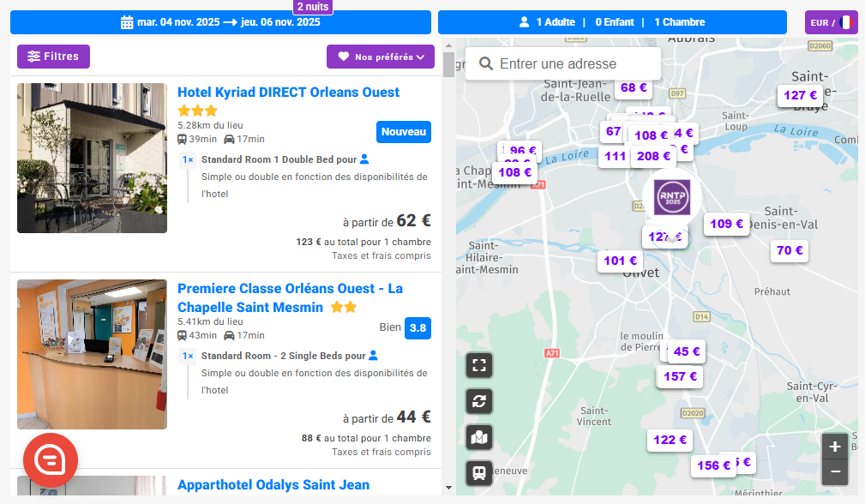The width and height of the screenshot is (865, 504).
Task: Open the red chat support bubble
Action: [x=51, y=460]
